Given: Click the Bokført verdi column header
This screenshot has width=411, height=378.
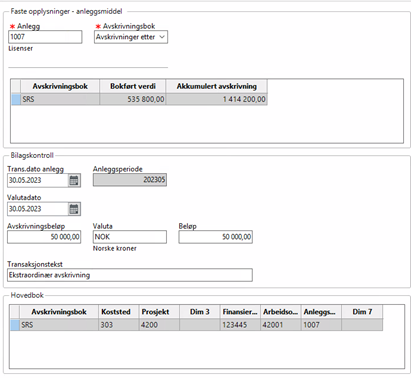Looking at the screenshot, I should pos(133,86).
